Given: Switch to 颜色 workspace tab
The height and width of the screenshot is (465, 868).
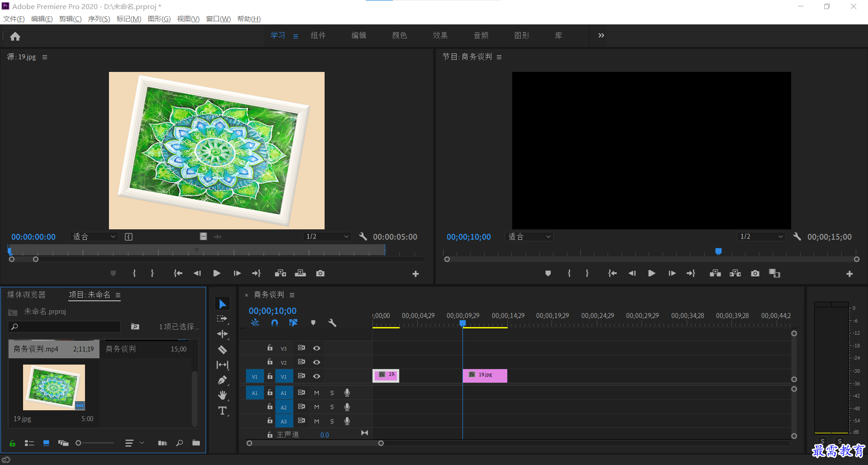Looking at the screenshot, I should tap(400, 35).
